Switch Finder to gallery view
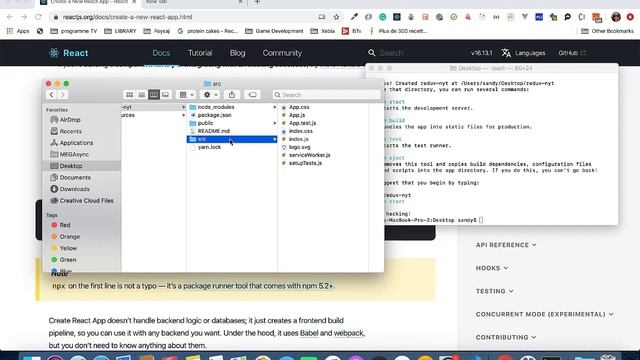Screen dimensions: 640x360 coord(165,95)
